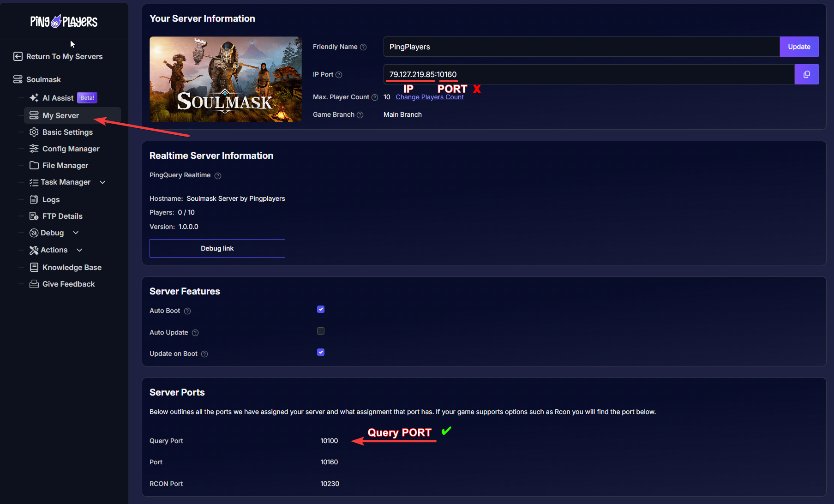Viewport: 834px width, 504px height.
Task: Uncheck the Update on Boot checkbox
Action: 321,352
